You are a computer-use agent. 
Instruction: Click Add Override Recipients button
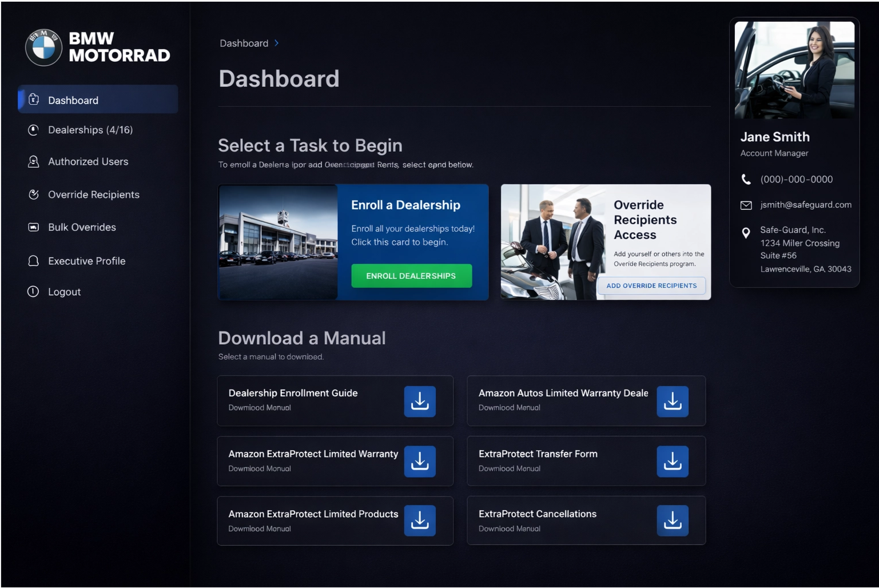click(x=651, y=285)
